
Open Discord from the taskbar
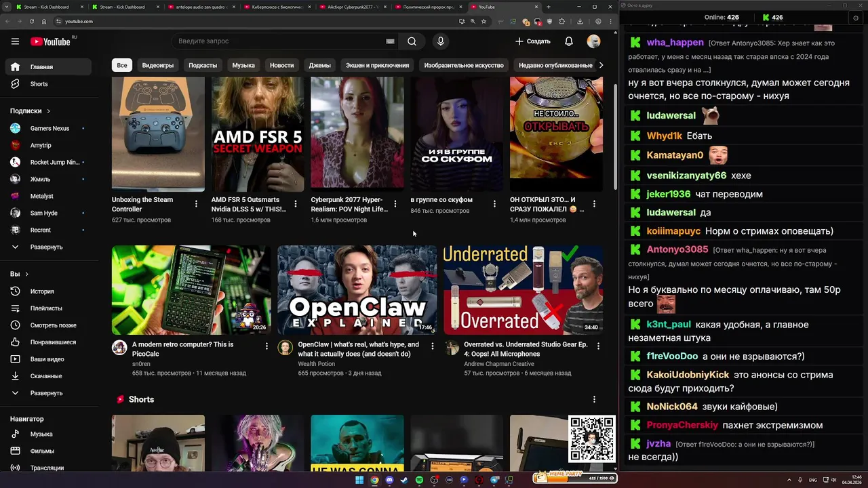pos(389,480)
